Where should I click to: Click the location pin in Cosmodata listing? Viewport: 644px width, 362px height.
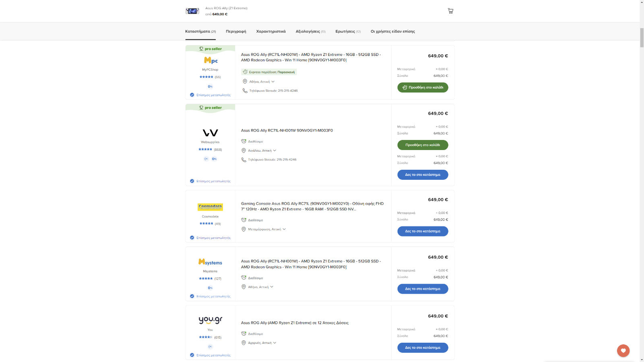pyautogui.click(x=244, y=229)
